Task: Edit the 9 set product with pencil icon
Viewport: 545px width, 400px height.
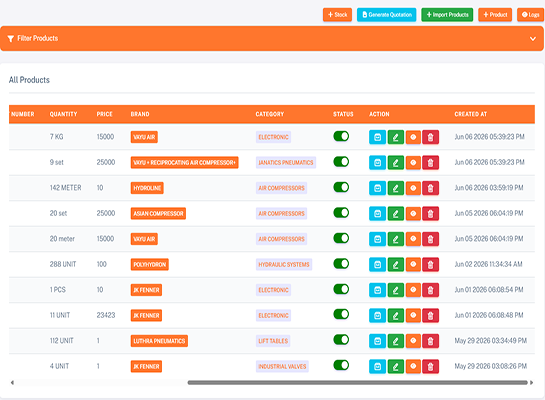Action: coord(396,162)
